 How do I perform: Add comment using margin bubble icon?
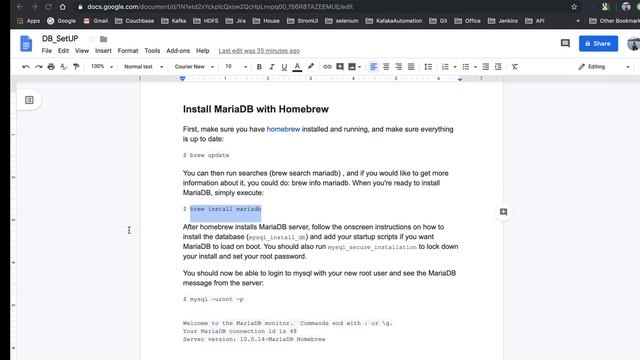(503, 212)
